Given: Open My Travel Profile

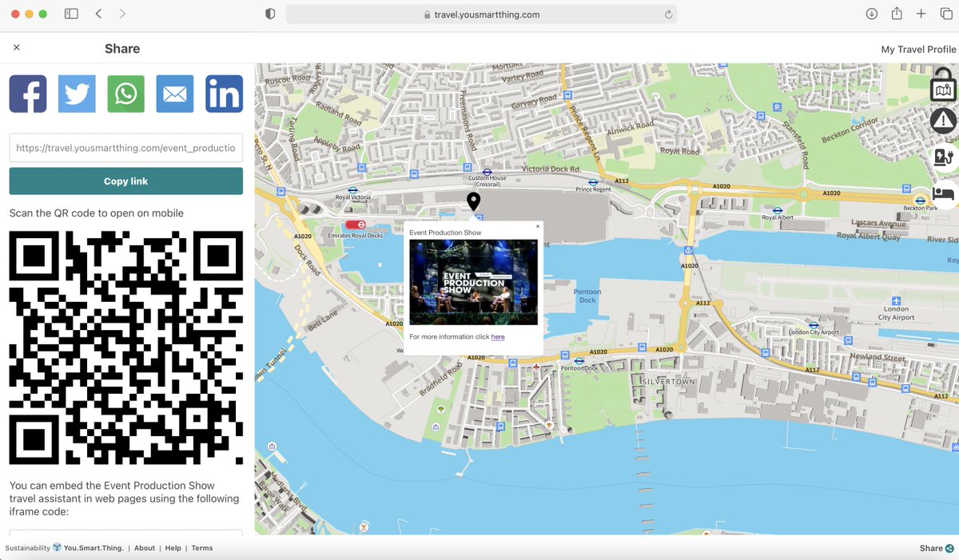Looking at the screenshot, I should coord(918,50).
